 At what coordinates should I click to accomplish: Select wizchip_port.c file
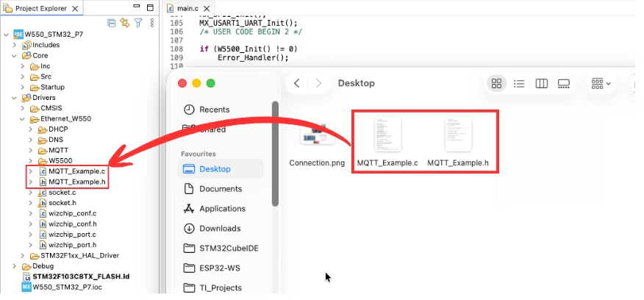tap(72, 235)
